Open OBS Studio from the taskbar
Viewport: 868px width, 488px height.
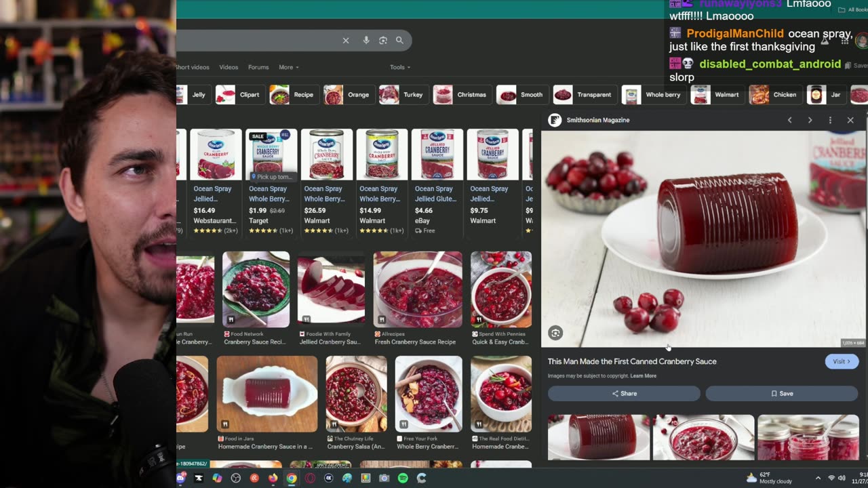tap(235, 478)
